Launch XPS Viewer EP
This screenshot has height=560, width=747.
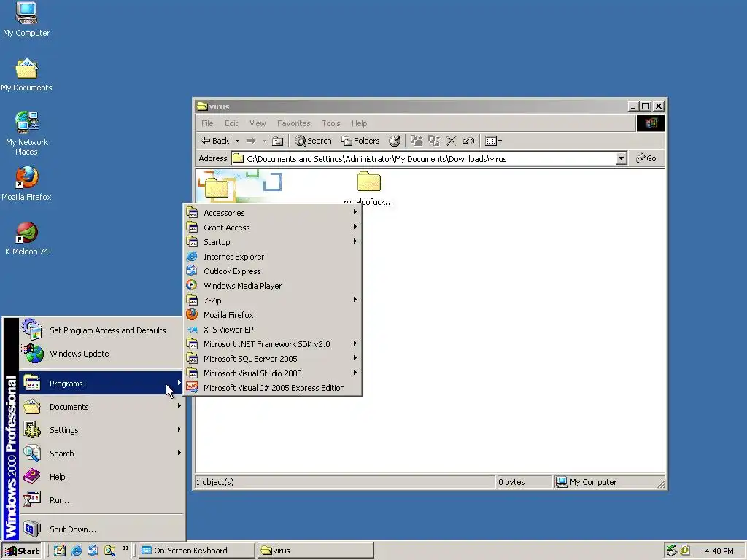point(273,330)
